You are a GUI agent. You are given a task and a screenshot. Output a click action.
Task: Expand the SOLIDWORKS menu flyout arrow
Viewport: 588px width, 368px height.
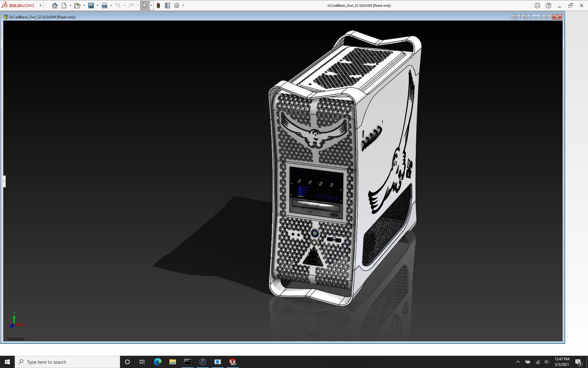pos(41,6)
